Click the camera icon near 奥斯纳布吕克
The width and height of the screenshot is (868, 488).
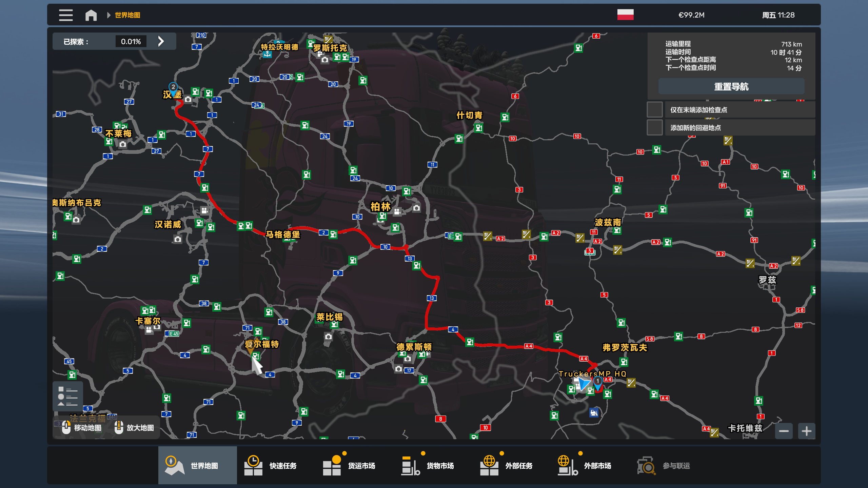click(x=76, y=220)
